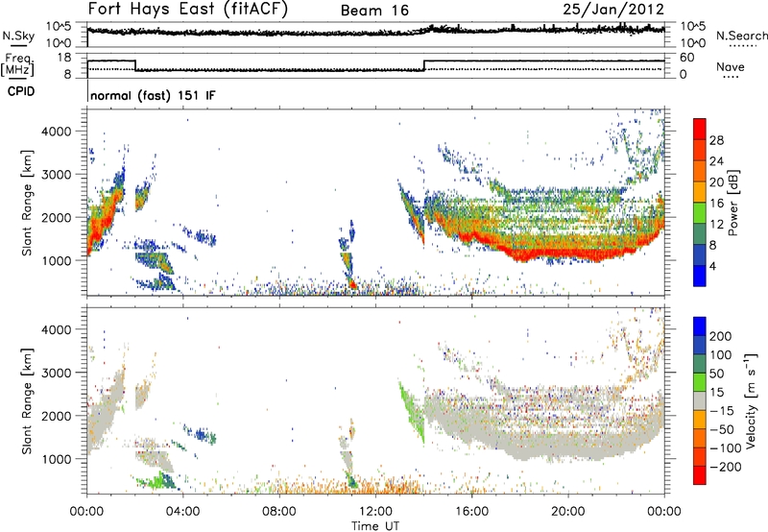
Task: Click the red segment of Power color bar
Action: point(700,129)
